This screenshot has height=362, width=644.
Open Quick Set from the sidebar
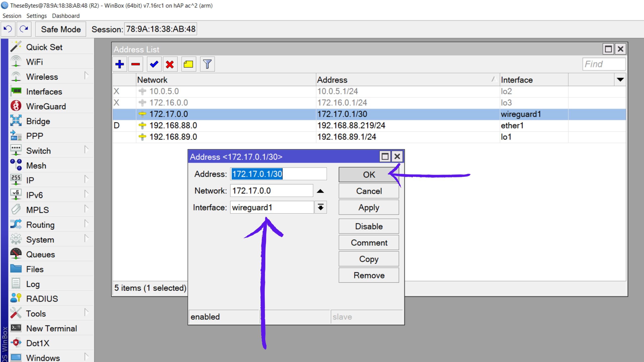[x=45, y=47]
